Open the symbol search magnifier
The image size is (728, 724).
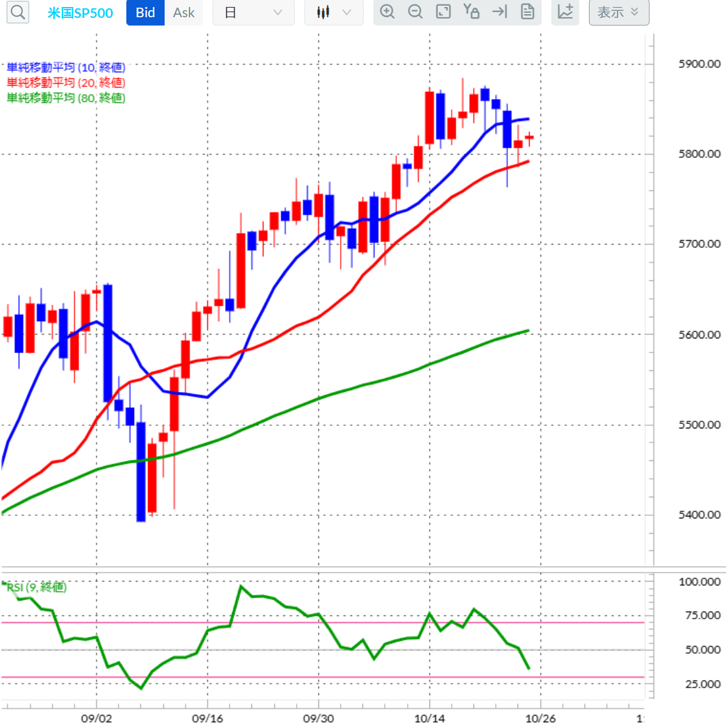(x=18, y=12)
